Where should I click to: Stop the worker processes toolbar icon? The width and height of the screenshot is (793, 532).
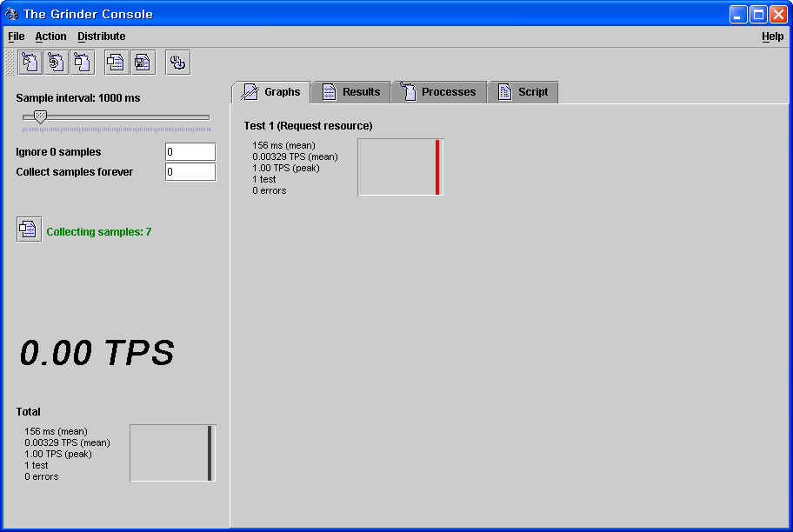[83, 63]
